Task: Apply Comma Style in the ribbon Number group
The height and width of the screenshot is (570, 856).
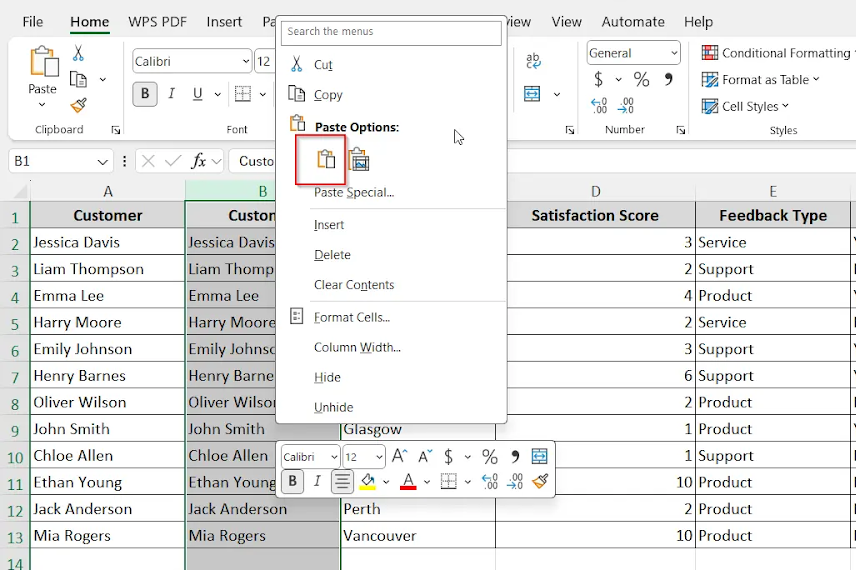Action: (668, 80)
